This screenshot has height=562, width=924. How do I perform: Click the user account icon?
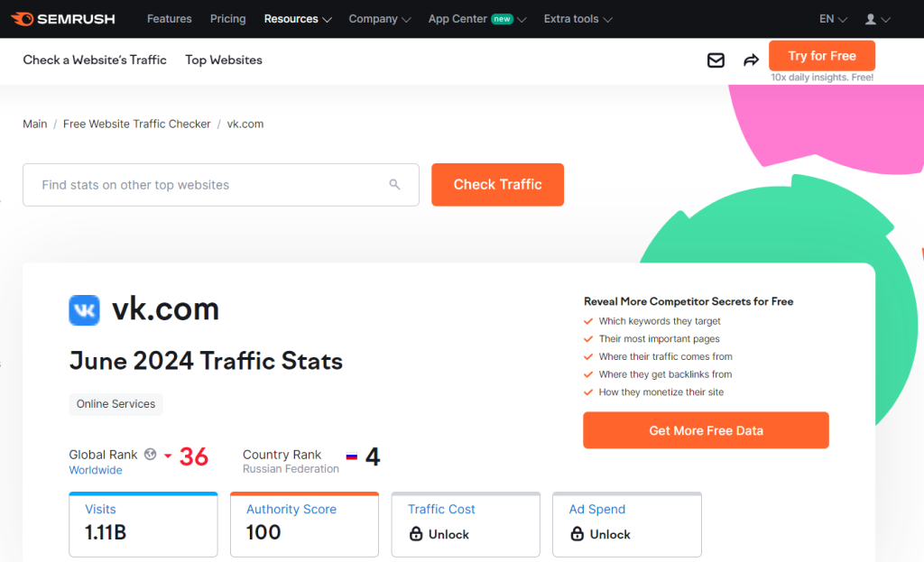click(x=870, y=19)
